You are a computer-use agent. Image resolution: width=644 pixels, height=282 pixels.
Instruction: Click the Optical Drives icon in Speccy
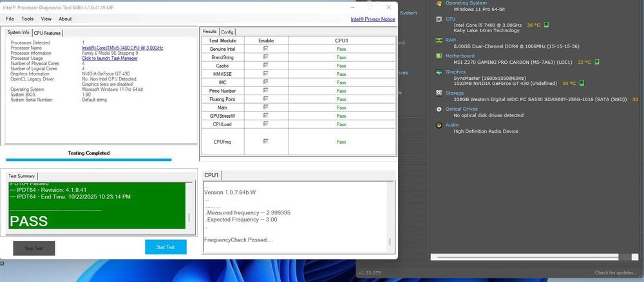(439, 109)
